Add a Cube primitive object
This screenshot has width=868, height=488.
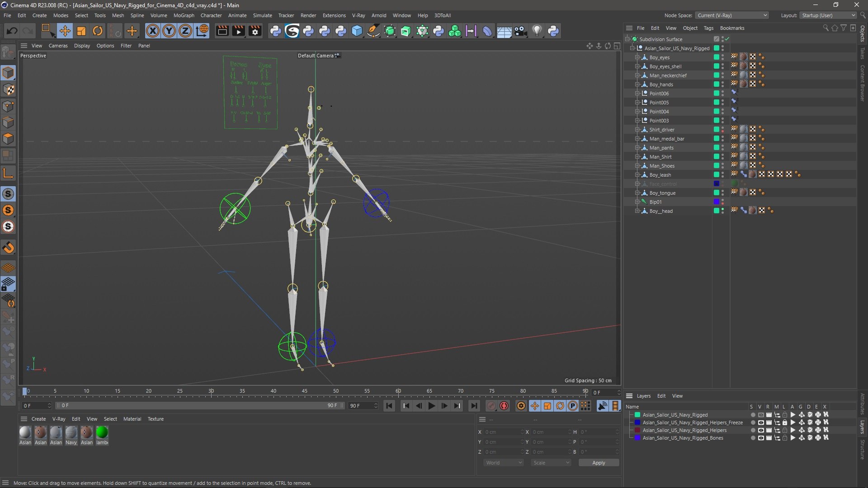(357, 31)
